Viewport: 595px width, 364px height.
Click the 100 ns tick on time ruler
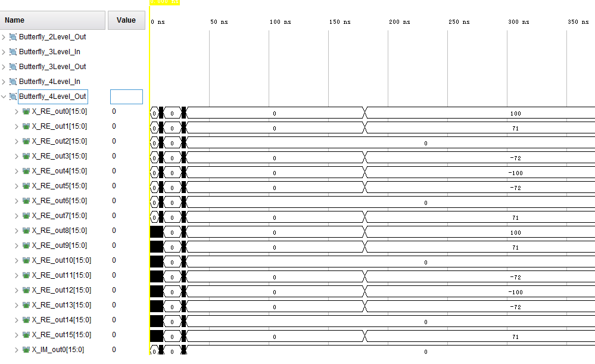pyautogui.click(x=280, y=22)
